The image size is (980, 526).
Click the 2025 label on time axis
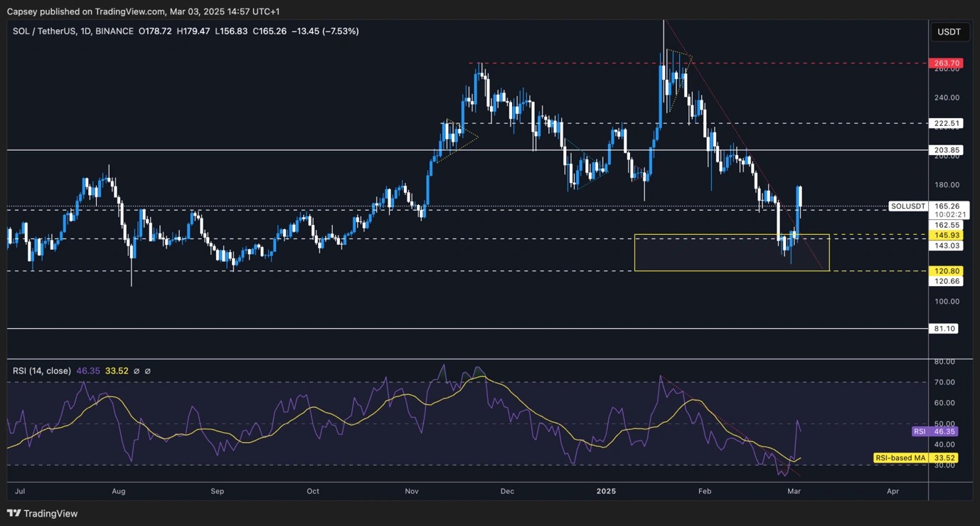(606, 491)
